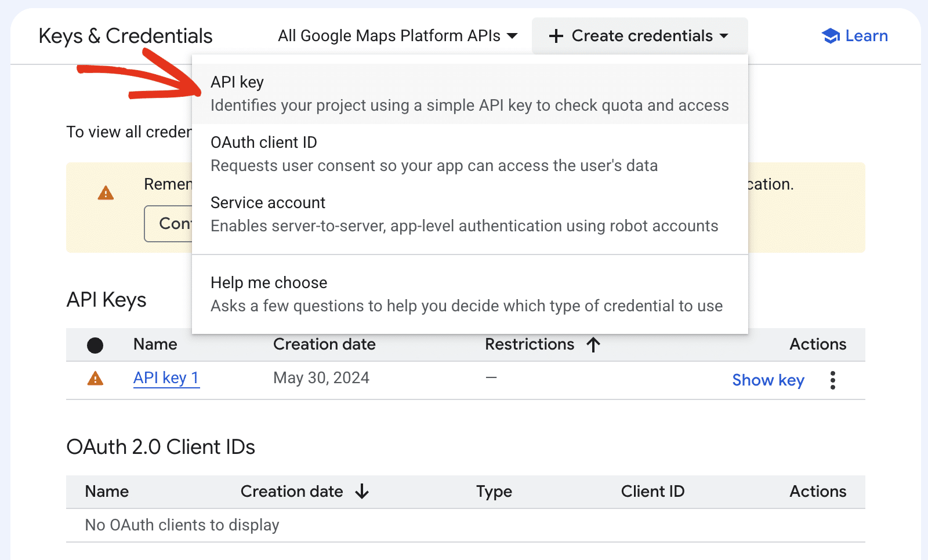Viewport: 928px width, 560px height.
Task: Choose API key from the credentials menu
Action: pos(470,94)
